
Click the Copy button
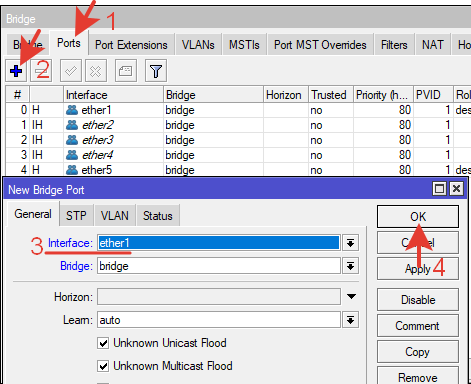[418, 352]
